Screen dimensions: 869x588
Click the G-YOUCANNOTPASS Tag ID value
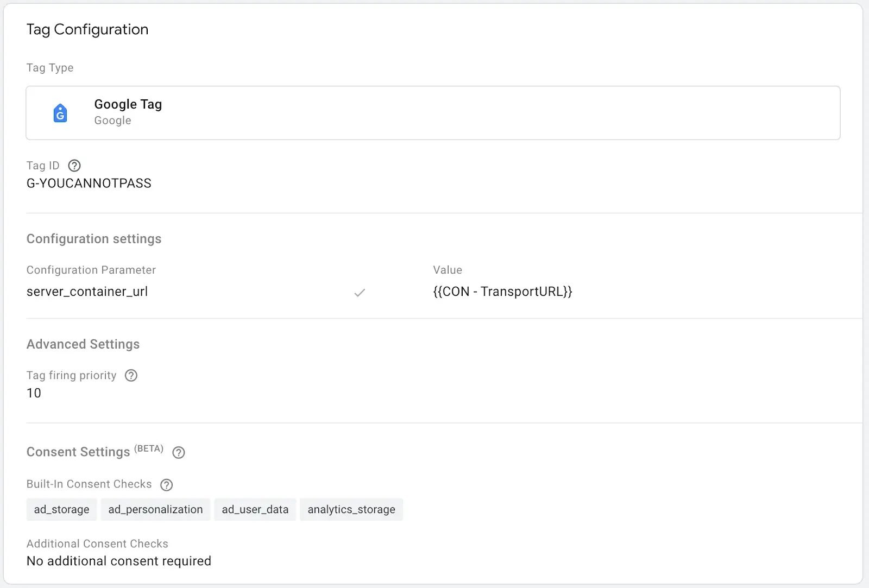(89, 184)
